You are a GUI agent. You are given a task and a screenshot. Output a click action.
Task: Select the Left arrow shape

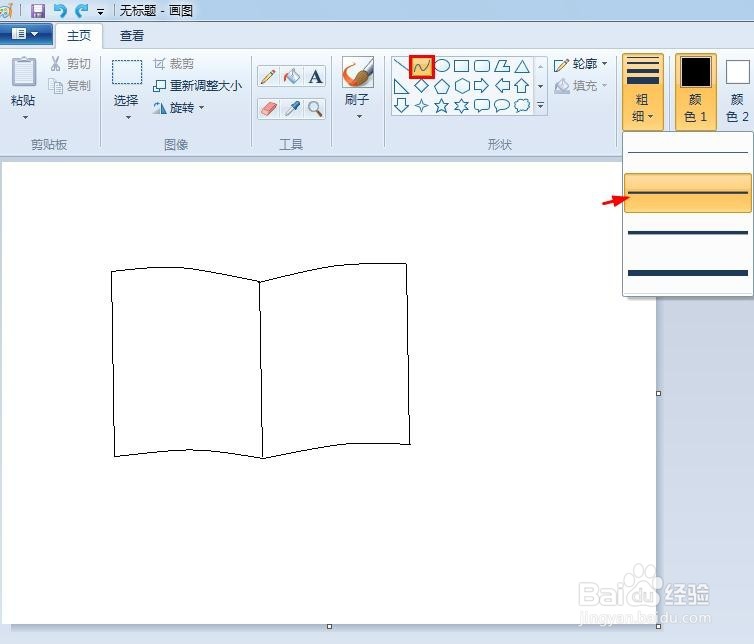tap(502, 86)
